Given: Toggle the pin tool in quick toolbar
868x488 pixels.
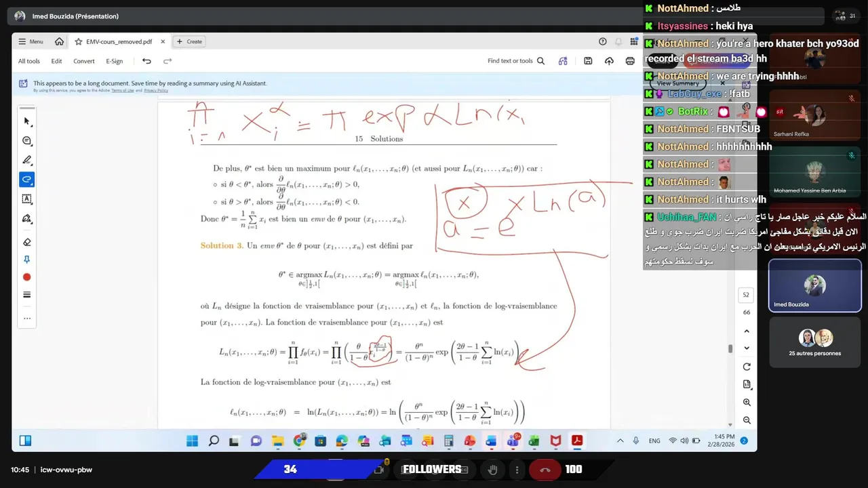Looking at the screenshot, I should point(27,260).
